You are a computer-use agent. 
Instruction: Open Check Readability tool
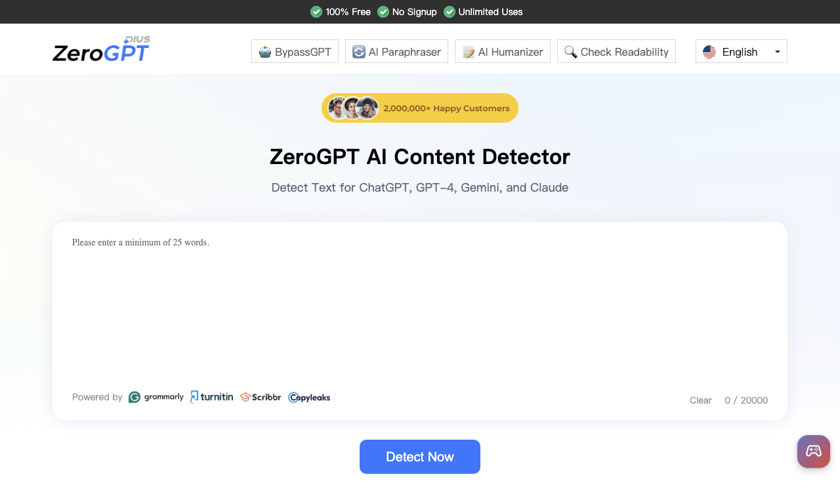point(616,51)
